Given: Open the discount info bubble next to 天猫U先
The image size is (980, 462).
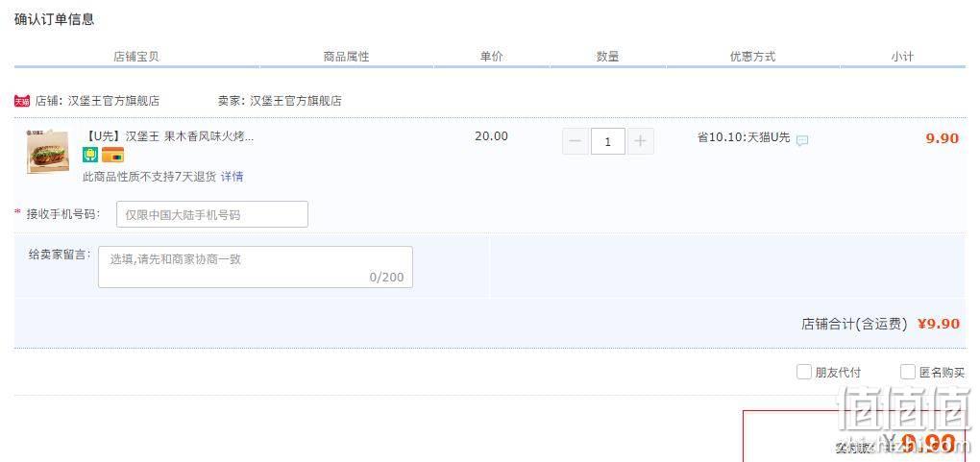Looking at the screenshot, I should tap(802, 140).
